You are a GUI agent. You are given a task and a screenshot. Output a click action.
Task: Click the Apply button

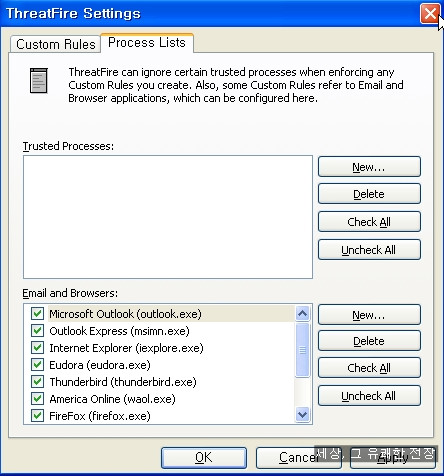pos(393,458)
